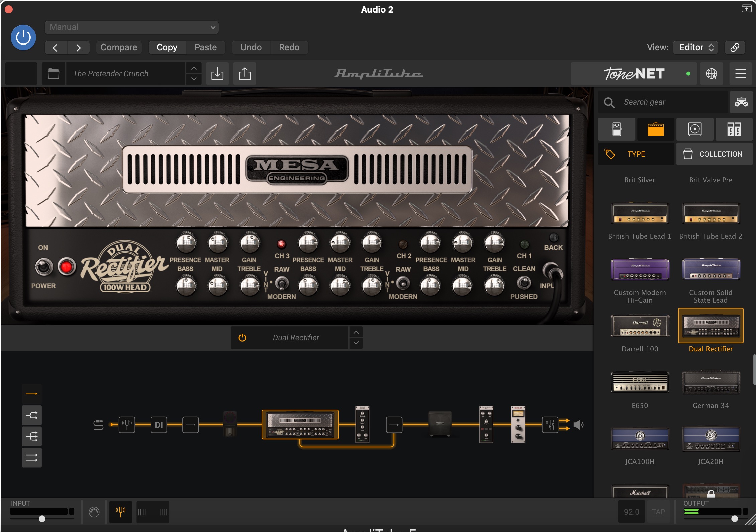Open the preset browser folder icon
756x532 pixels.
pos(53,74)
